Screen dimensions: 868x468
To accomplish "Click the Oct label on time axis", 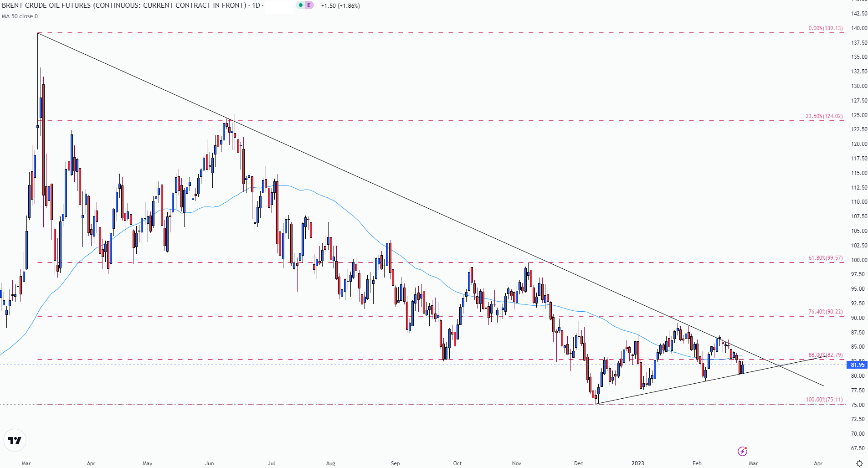I will point(457,463).
